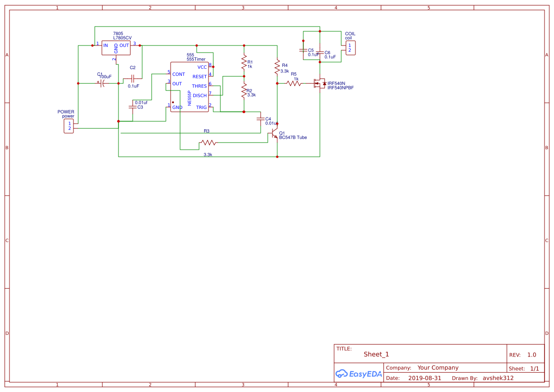Image resolution: width=554 pixels, height=392 pixels.
Task: Select pin 2 of the coil connector
Action: point(349,51)
